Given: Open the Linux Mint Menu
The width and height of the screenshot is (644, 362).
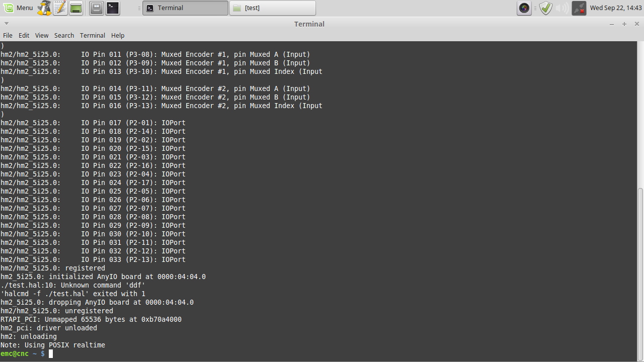Looking at the screenshot, I should [18, 8].
